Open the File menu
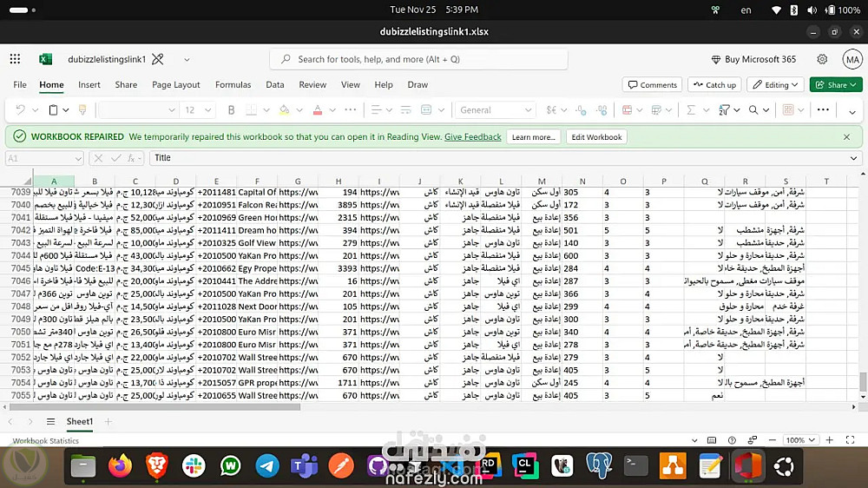Viewport: 868px width, 488px height. click(x=20, y=85)
